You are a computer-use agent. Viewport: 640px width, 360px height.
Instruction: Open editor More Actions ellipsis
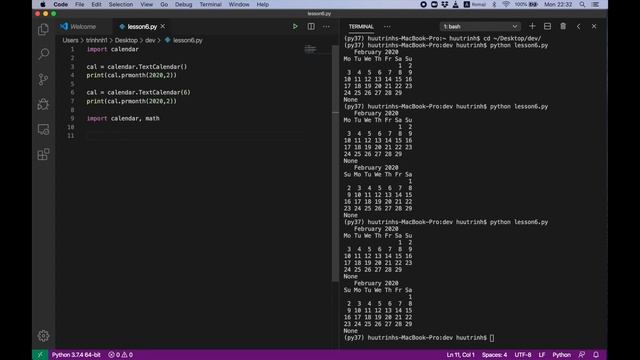(x=326, y=27)
